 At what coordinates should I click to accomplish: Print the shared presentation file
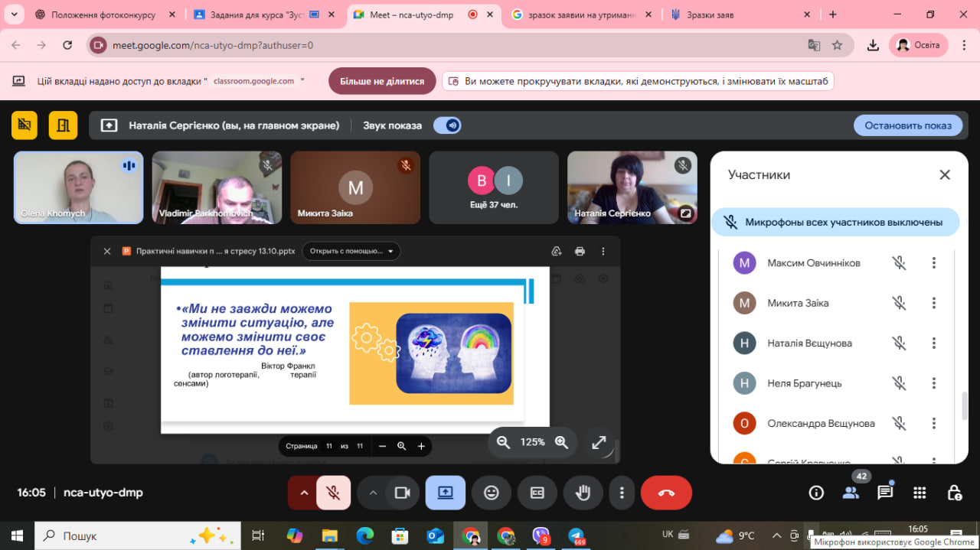tap(580, 251)
